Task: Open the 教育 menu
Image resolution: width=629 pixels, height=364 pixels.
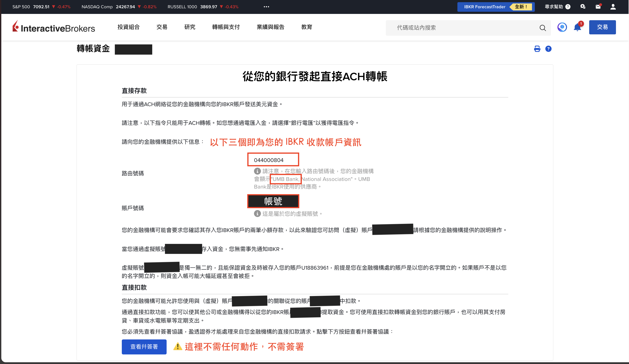Action: point(306,27)
